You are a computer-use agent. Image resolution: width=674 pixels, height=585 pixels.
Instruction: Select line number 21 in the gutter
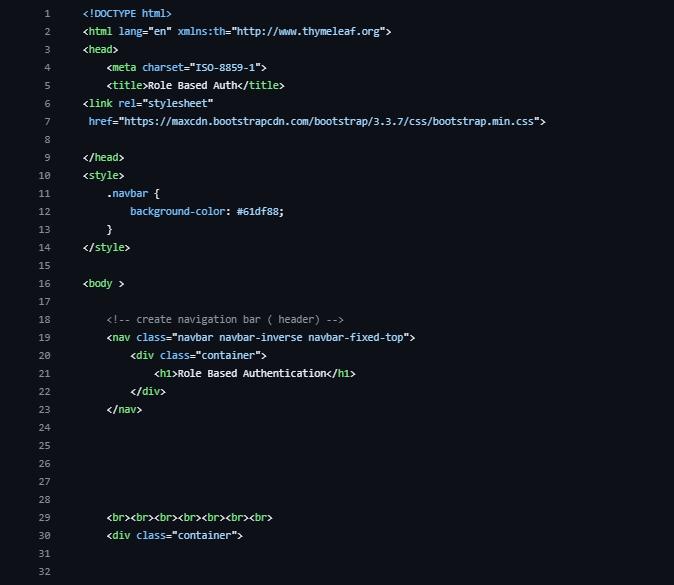pyautogui.click(x=44, y=374)
